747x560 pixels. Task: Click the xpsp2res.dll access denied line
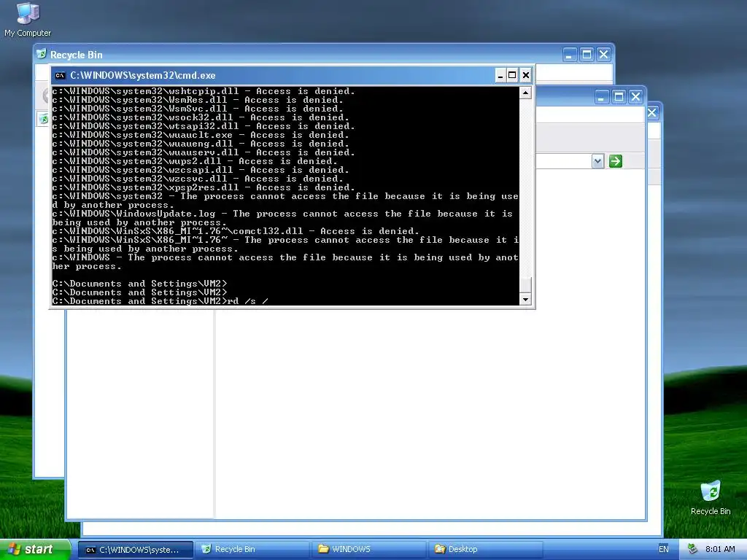pyautogui.click(x=204, y=187)
